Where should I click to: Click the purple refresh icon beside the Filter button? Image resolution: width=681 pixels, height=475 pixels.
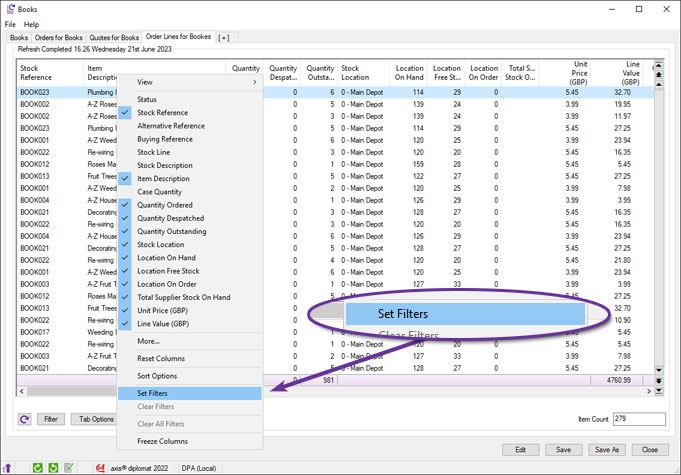pyautogui.click(x=24, y=419)
